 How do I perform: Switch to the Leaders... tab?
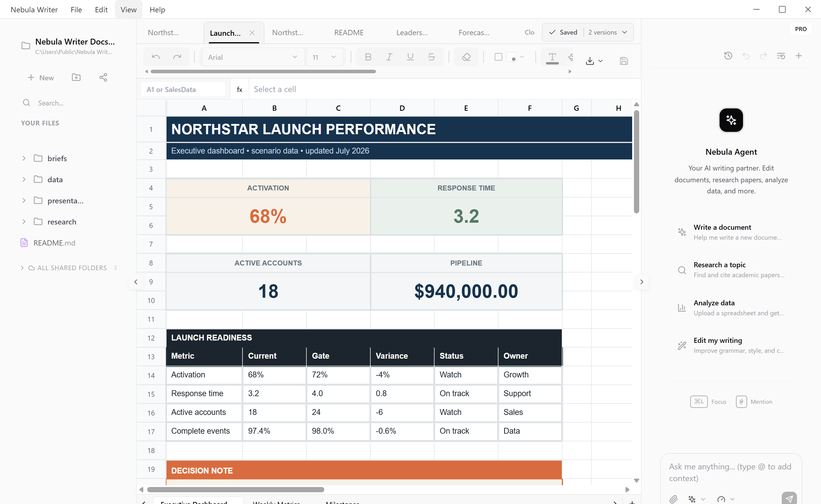(412, 33)
